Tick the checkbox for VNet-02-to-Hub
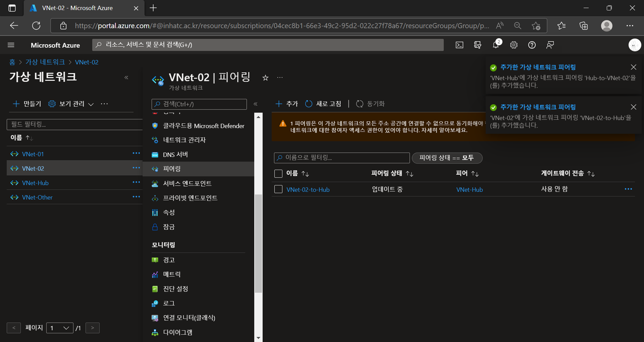Image resolution: width=644 pixels, height=342 pixels. 278,189
